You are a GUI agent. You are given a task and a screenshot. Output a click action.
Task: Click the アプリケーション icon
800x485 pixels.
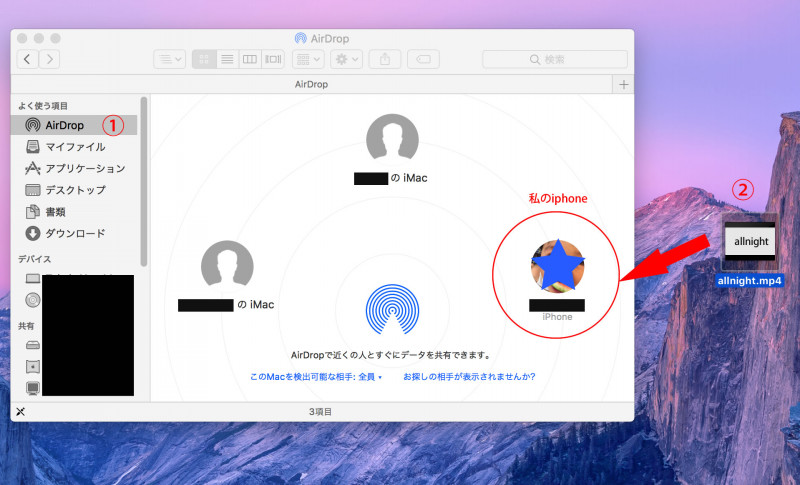(x=33, y=168)
